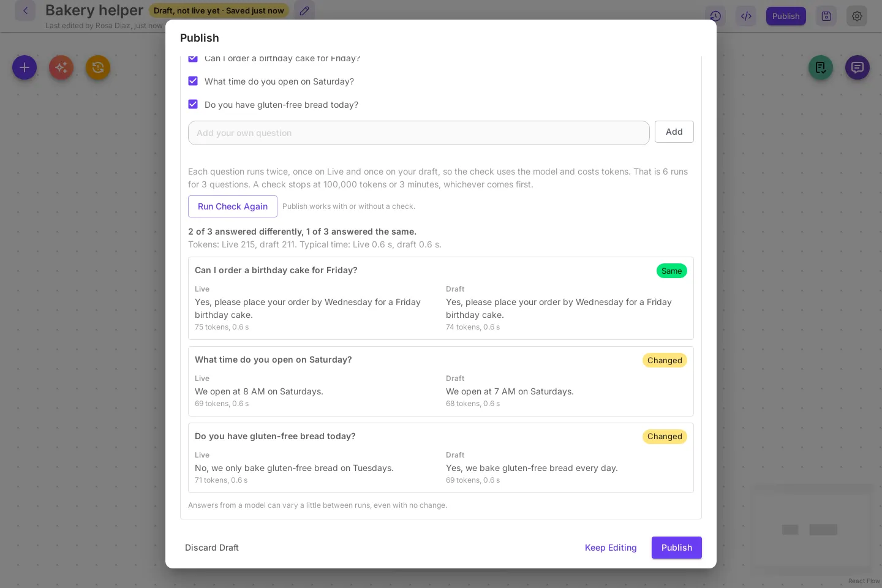Viewport: 882px width, 588px height.
Task: Click the save disk icon in top toolbar
Action: click(x=826, y=16)
